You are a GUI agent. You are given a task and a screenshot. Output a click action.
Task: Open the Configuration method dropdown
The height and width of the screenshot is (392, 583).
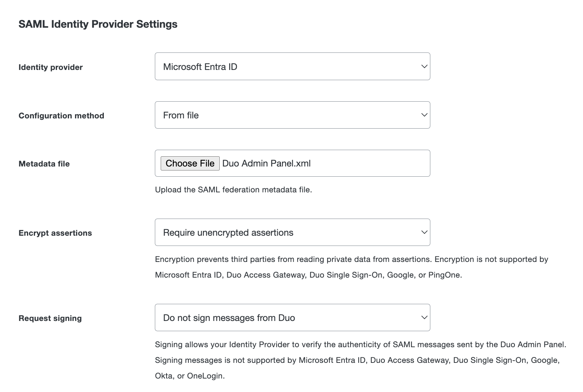click(292, 115)
